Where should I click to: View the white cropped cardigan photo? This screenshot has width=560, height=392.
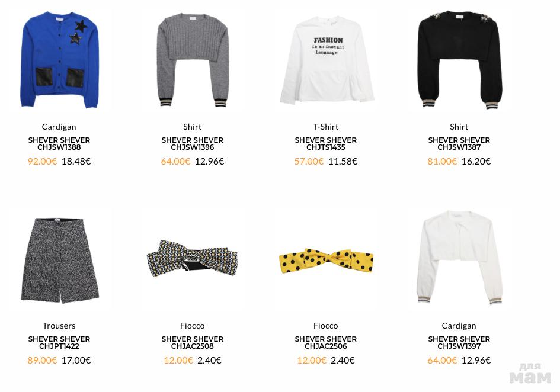[x=459, y=258]
